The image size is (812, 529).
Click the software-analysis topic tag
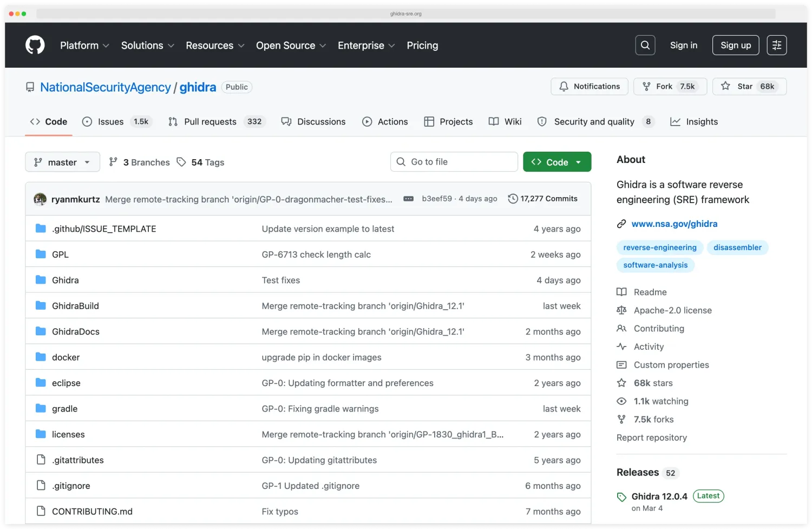[x=656, y=265]
